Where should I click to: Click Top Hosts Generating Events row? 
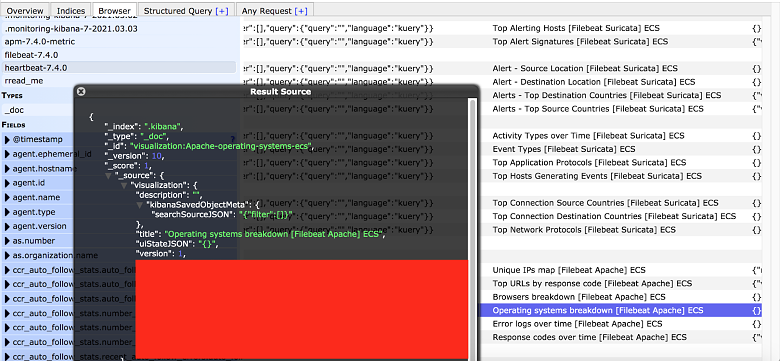click(597, 176)
